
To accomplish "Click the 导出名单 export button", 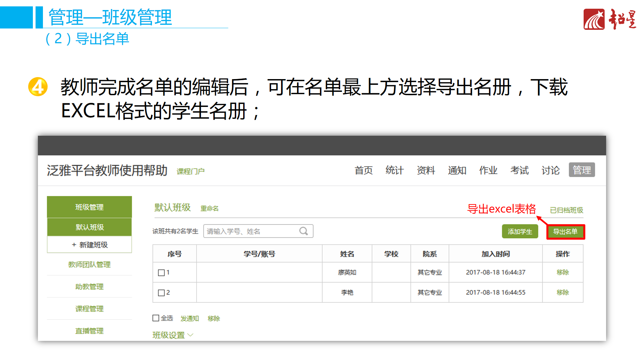I will click(566, 231).
